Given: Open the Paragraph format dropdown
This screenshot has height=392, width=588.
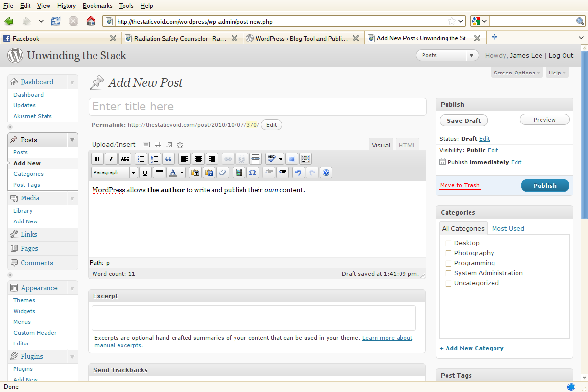Looking at the screenshot, I should coord(114,172).
